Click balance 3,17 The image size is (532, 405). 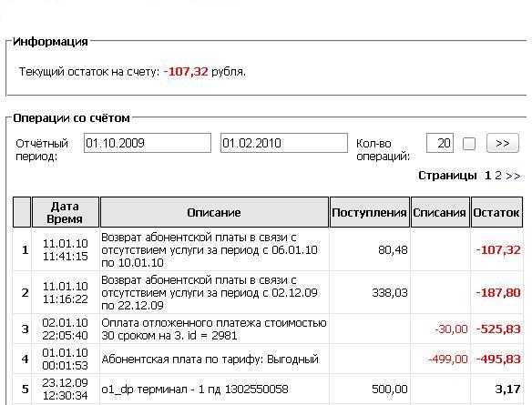508,389
